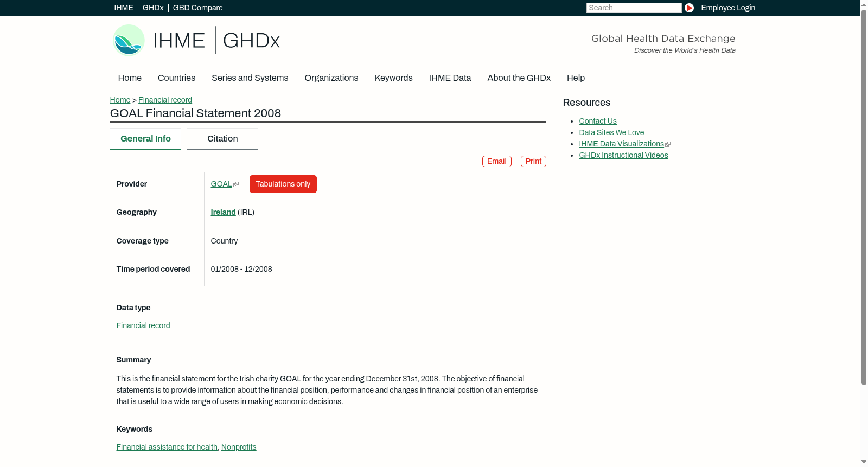The height and width of the screenshot is (467, 868).
Task: Open GHDx Instructional Videos link
Action: point(623,156)
